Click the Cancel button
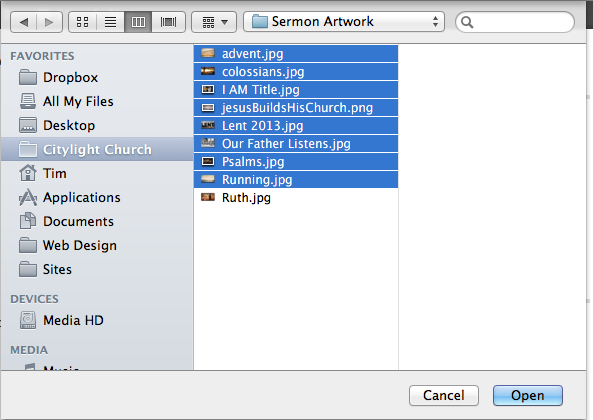The width and height of the screenshot is (593, 420). click(x=444, y=395)
